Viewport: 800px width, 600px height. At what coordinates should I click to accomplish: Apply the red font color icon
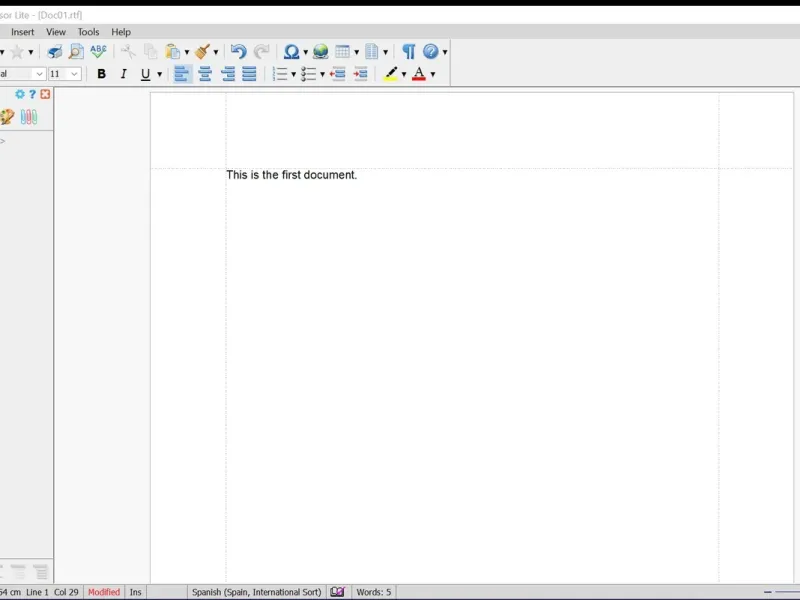tap(419, 74)
